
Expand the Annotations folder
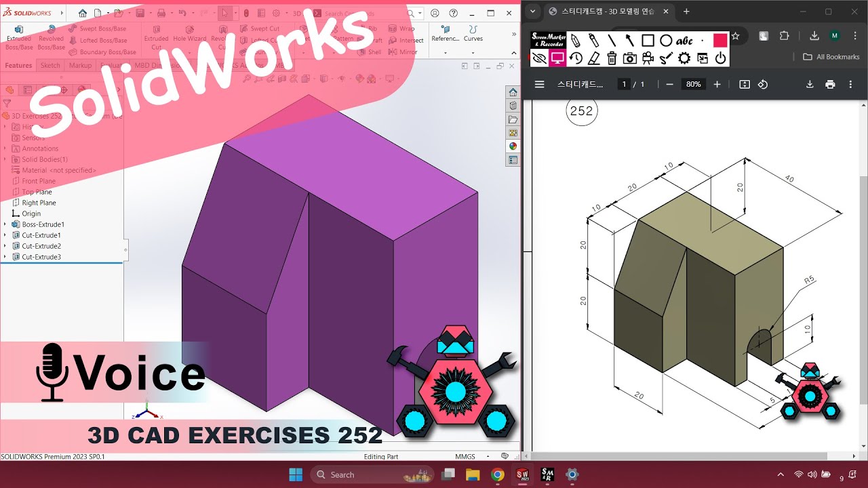coord(5,148)
